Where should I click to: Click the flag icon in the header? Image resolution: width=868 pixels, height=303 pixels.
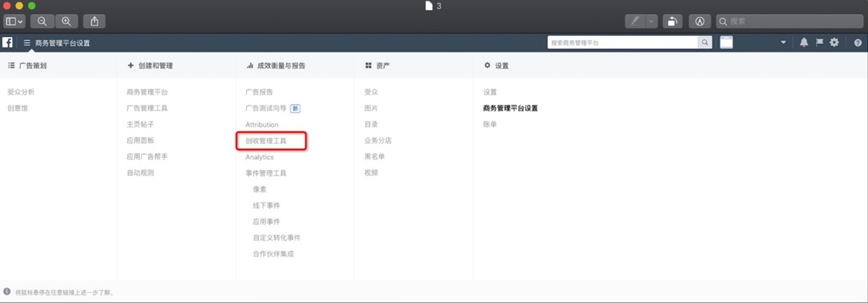pyautogui.click(x=820, y=42)
